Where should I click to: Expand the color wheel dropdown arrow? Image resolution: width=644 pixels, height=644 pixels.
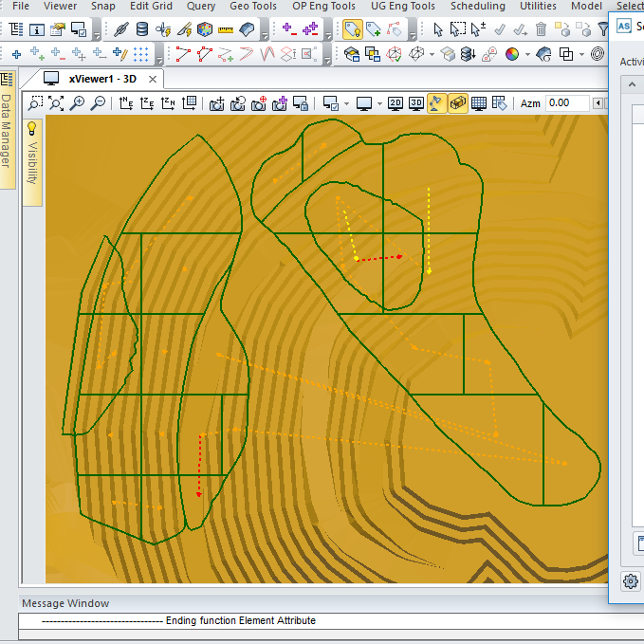[x=527, y=54]
